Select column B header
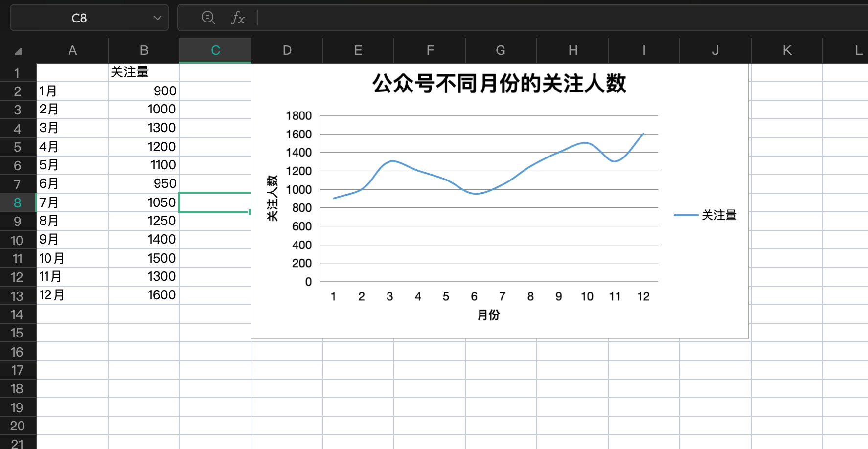 pyautogui.click(x=144, y=50)
